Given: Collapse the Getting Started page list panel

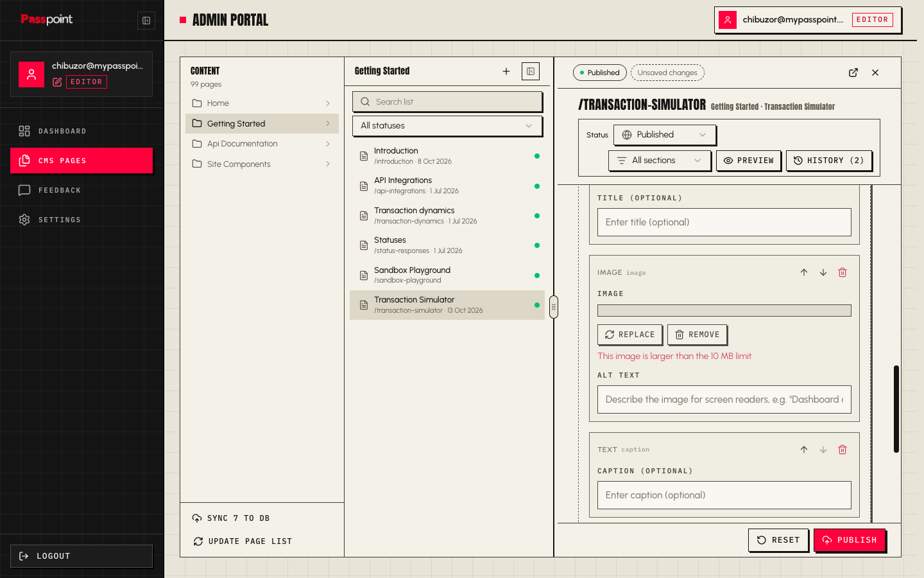Looking at the screenshot, I should [531, 71].
